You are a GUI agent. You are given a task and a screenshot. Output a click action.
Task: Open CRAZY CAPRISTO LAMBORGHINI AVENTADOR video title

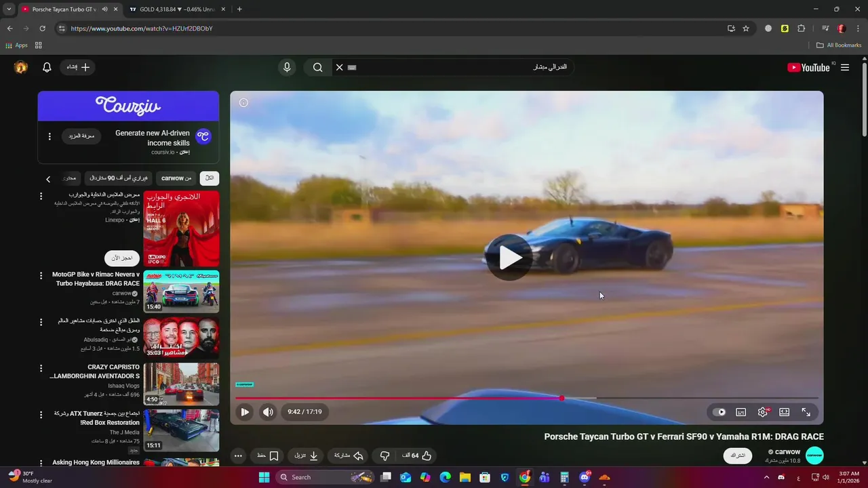[95, 371]
